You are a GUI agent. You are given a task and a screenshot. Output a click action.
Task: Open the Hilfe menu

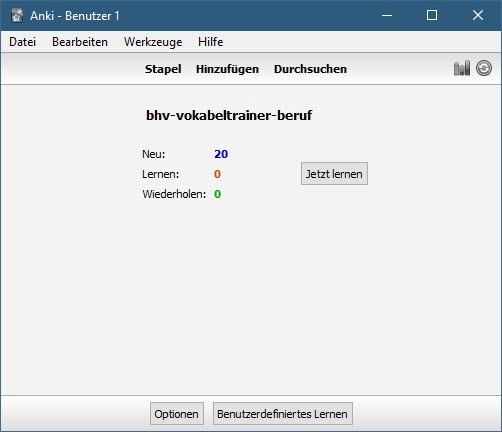click(x=211, y=42)
